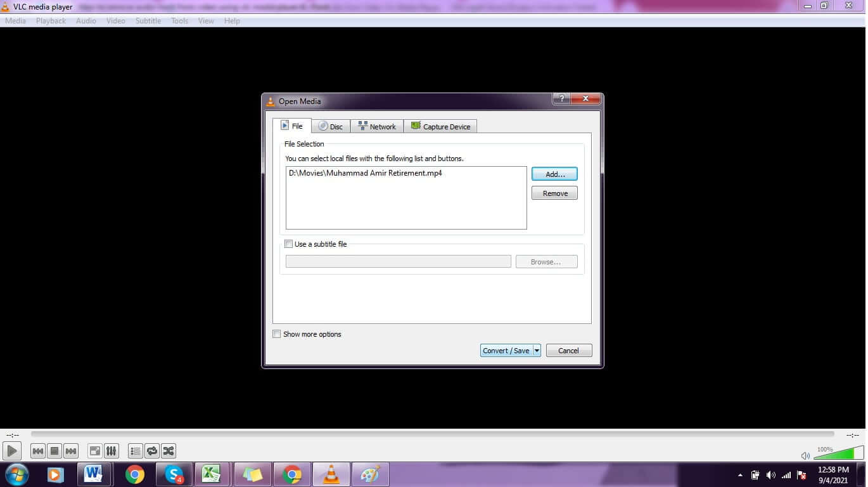The width and height of the screenshot is (868, 487).
Task: Switch to the Disc tab
Action: 331,126
